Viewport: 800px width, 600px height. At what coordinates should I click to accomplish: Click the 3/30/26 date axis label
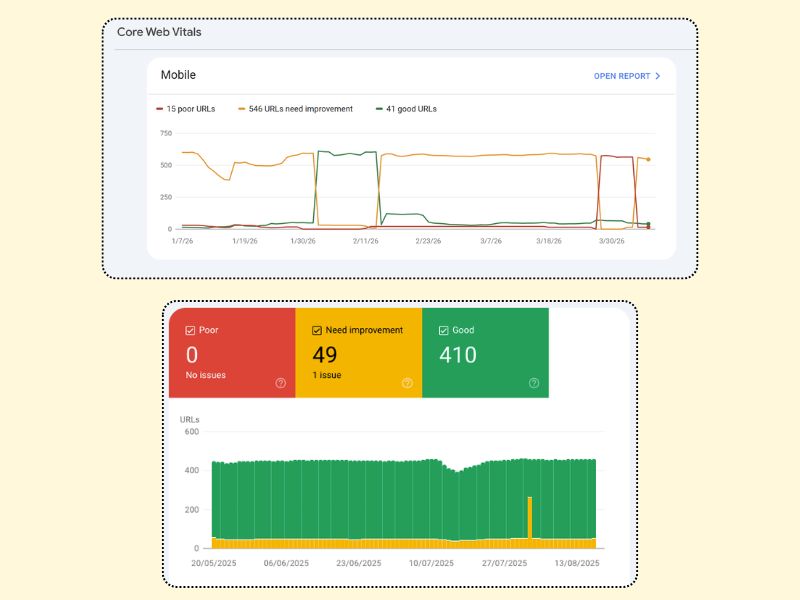coord(611,241)
